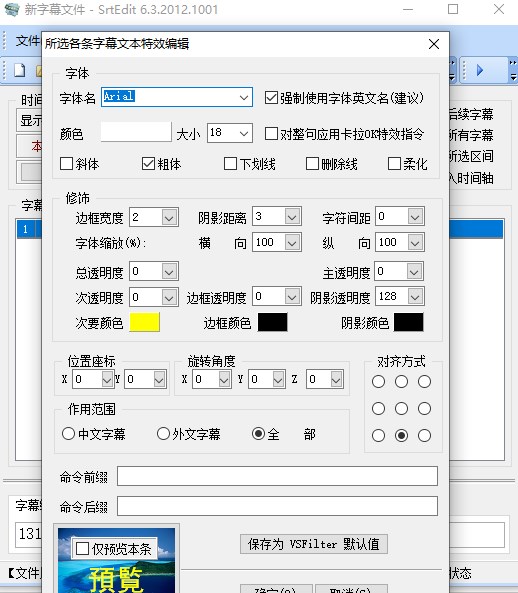Open the 字符间距 dropdown
Viewport: 518px width, 593px height.
(x=415, y=217)
